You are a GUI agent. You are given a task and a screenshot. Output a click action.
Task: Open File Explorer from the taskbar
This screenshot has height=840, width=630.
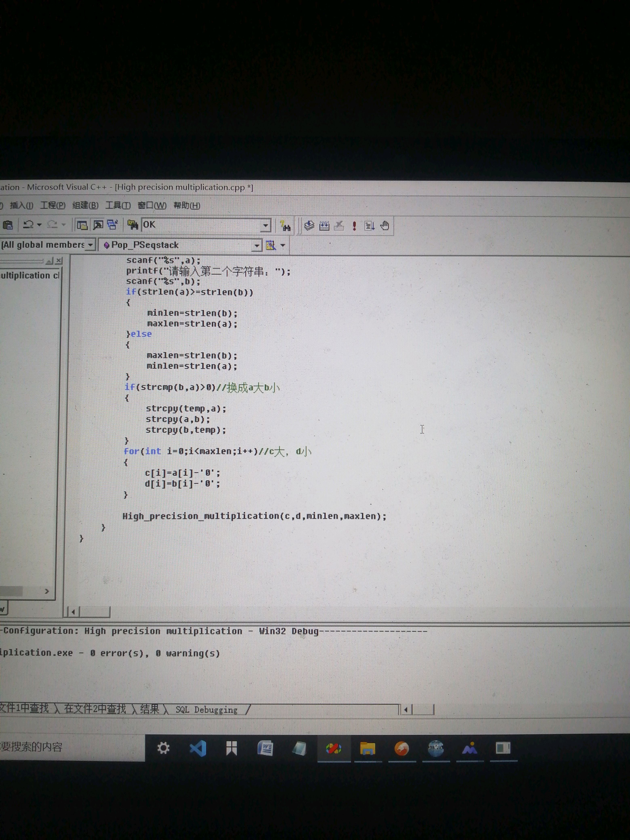tap(367, 749)
